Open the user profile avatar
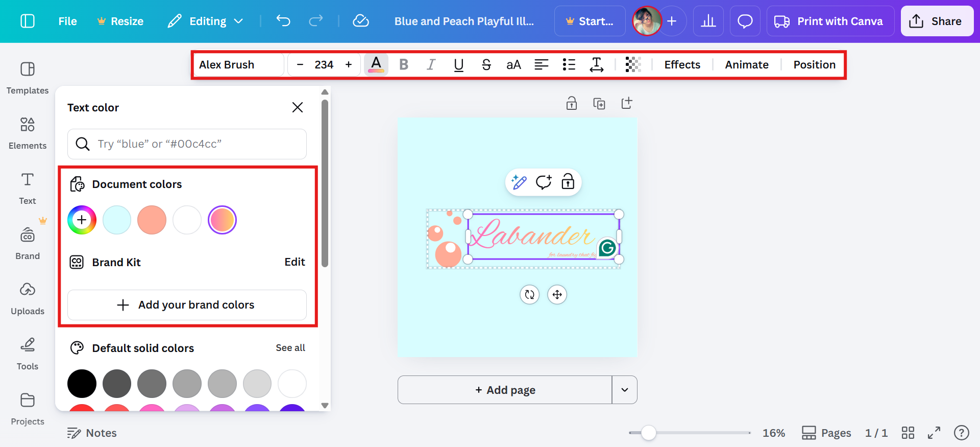The image size is (980, 447). (x=647, y=21)
